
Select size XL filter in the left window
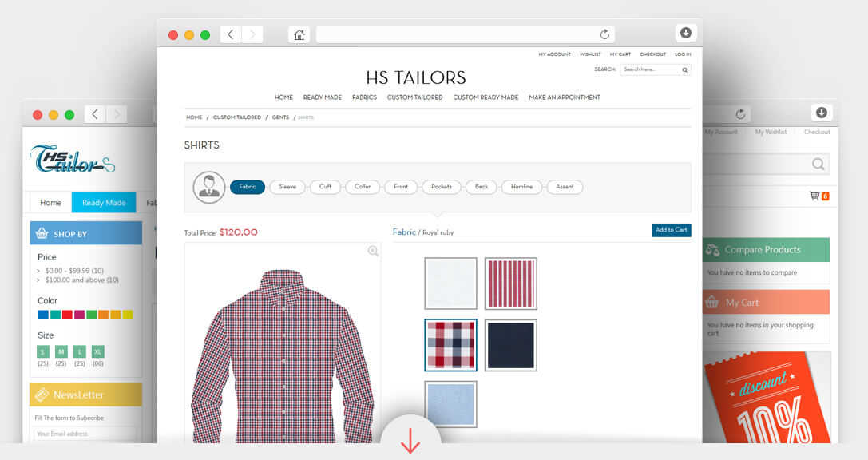98,351
